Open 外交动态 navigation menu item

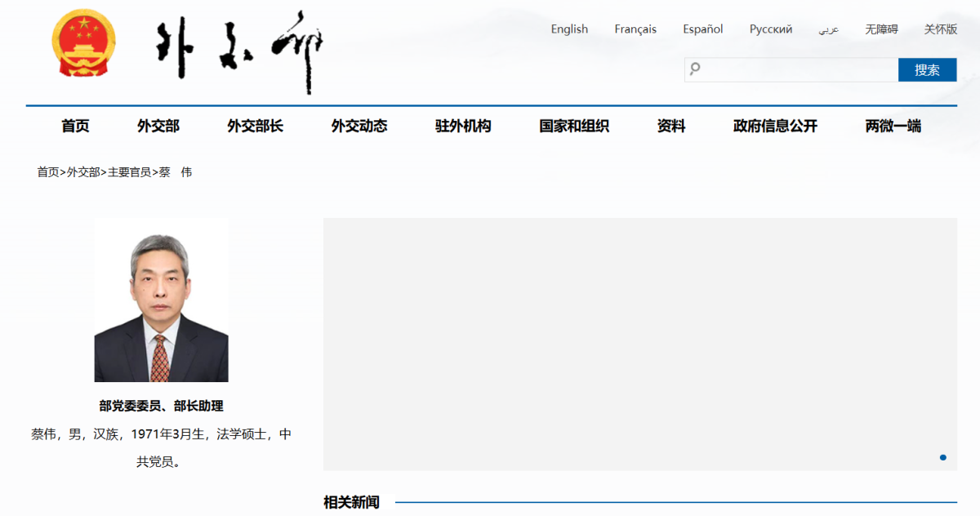click(359, 126)
